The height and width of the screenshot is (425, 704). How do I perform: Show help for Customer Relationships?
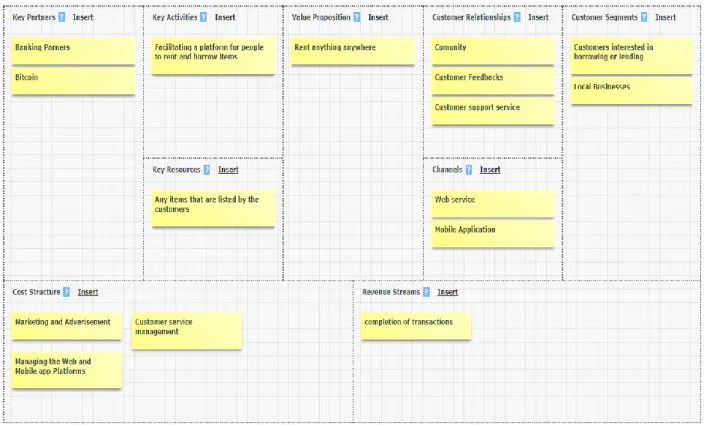pos(517,17)
